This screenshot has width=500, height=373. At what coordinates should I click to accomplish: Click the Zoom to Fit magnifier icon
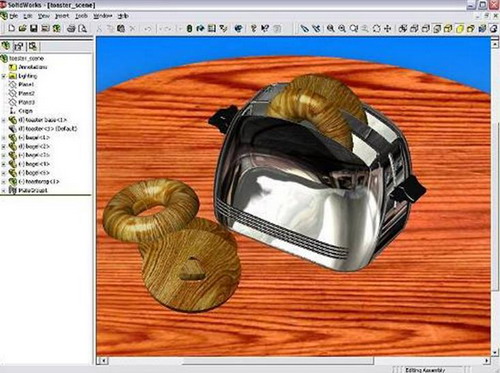(330, 29)
